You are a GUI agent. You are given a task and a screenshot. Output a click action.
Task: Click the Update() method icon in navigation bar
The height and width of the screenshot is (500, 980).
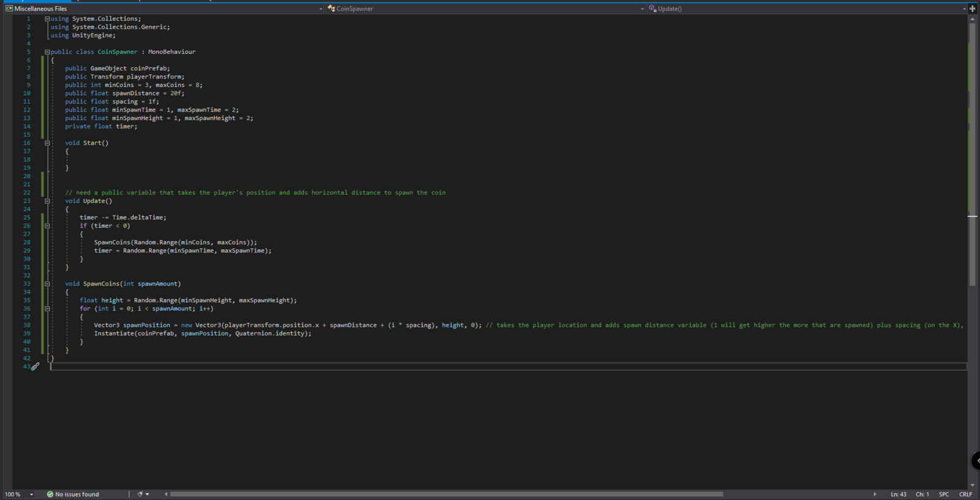(652, 9)
